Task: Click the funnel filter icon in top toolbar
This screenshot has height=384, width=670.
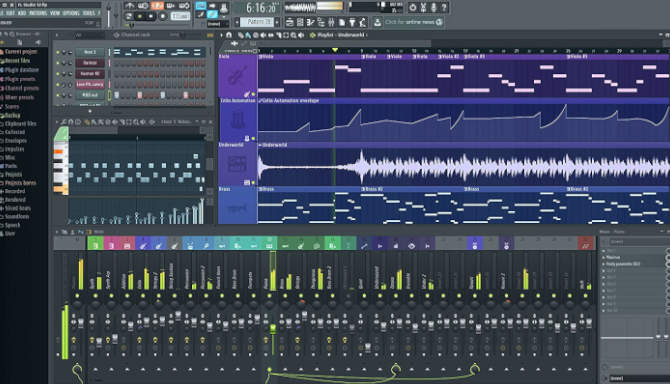Action: click(x=353, y=22)
